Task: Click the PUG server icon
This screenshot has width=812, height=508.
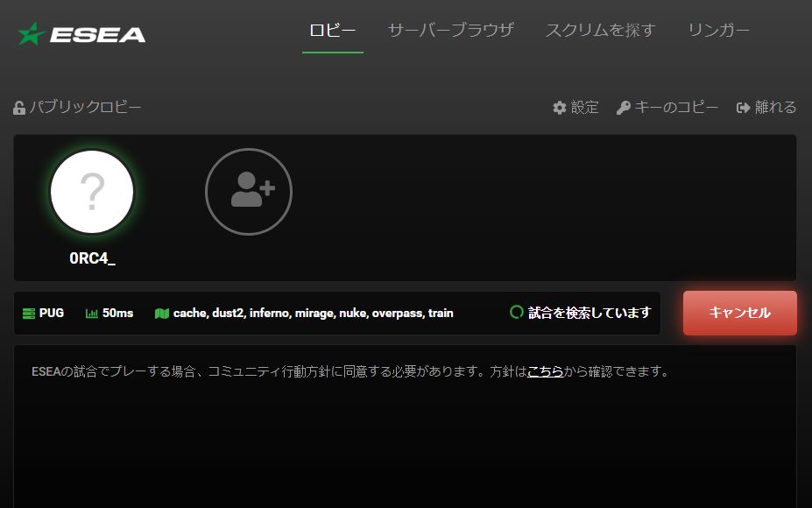Action: (29, 314)
